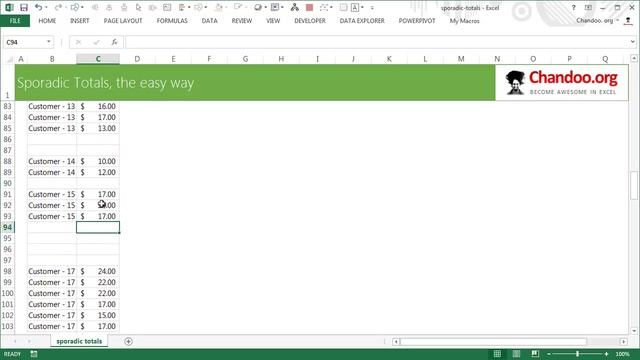
Task: Click the Cancel X icon in formula bar
Action: click(78, 42)
